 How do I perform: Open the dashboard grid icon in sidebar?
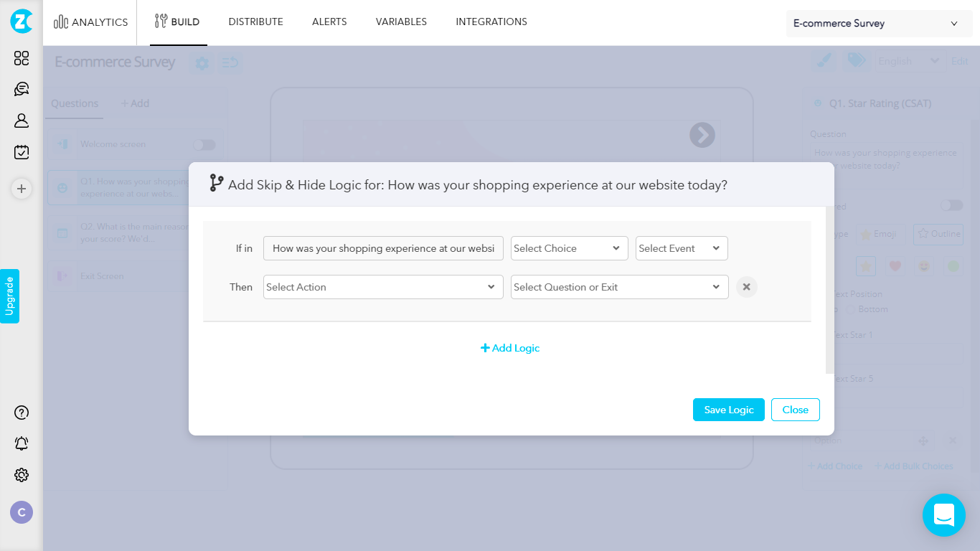(21, 59)
